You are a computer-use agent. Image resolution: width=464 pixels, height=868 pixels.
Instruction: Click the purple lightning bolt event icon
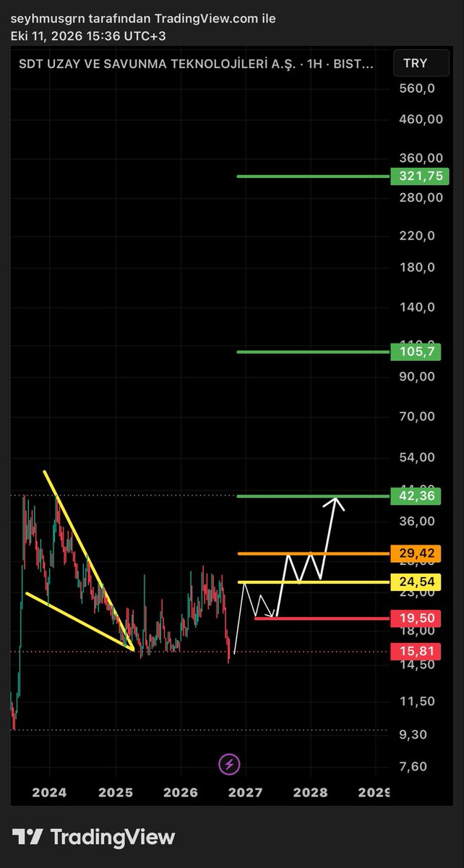(230, 764)
